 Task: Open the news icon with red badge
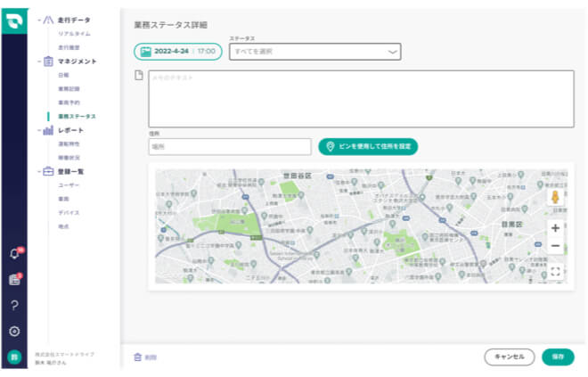pos(13,280)
